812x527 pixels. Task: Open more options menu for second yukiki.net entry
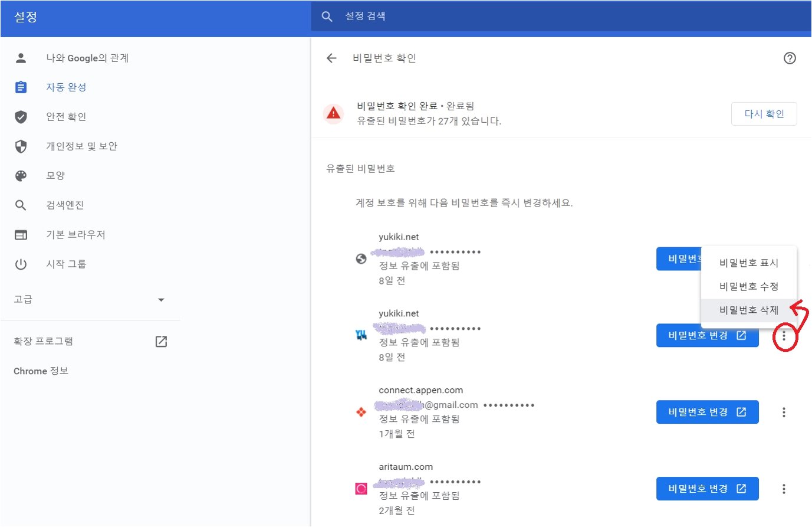[x=784, y=336]
